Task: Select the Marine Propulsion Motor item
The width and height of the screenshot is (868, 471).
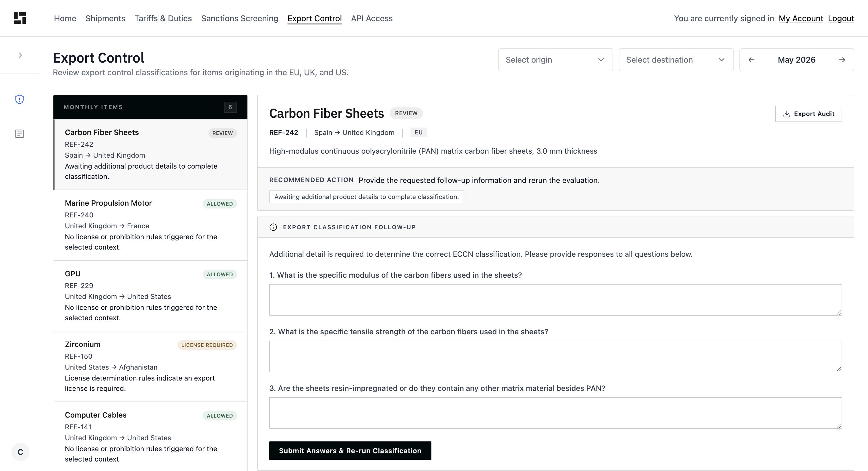Action: tap(151, 225)
